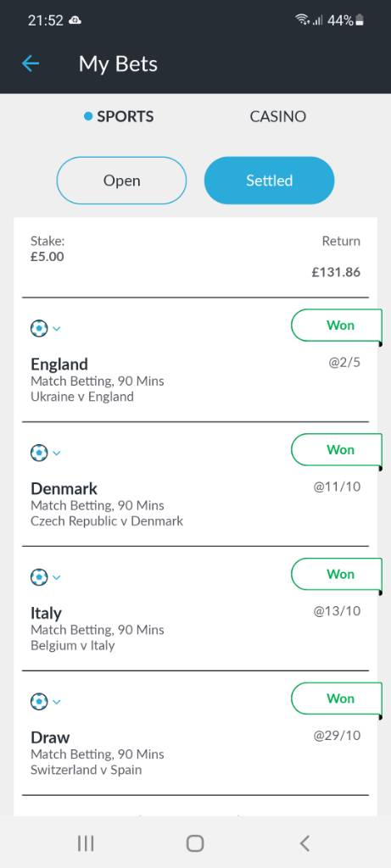Screen dimensions: 391x868
Task: Tap the Android home button
Action: (195, 843)
